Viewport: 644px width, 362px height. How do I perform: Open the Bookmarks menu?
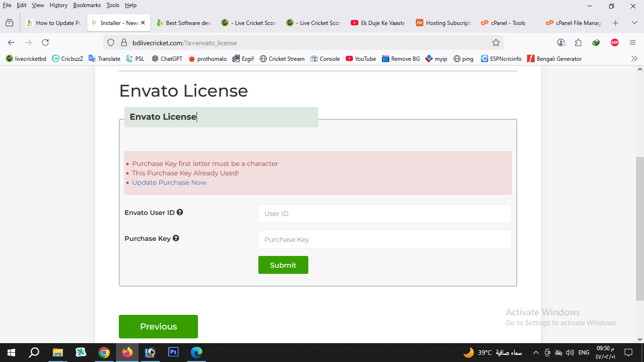87,5
